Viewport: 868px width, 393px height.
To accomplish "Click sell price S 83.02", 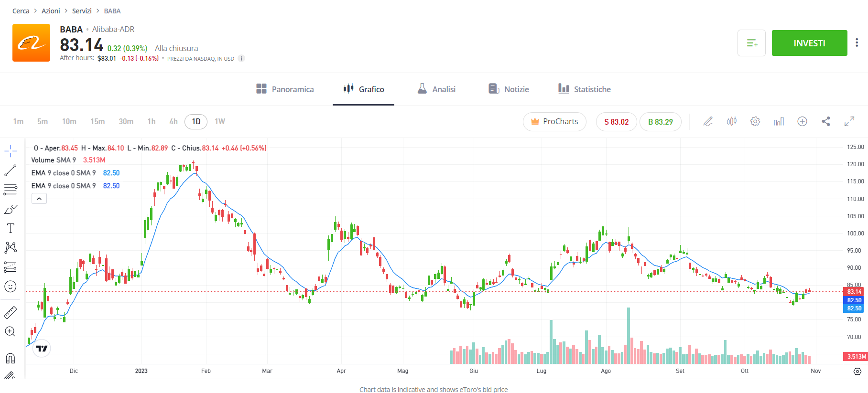I will point(617,122).
